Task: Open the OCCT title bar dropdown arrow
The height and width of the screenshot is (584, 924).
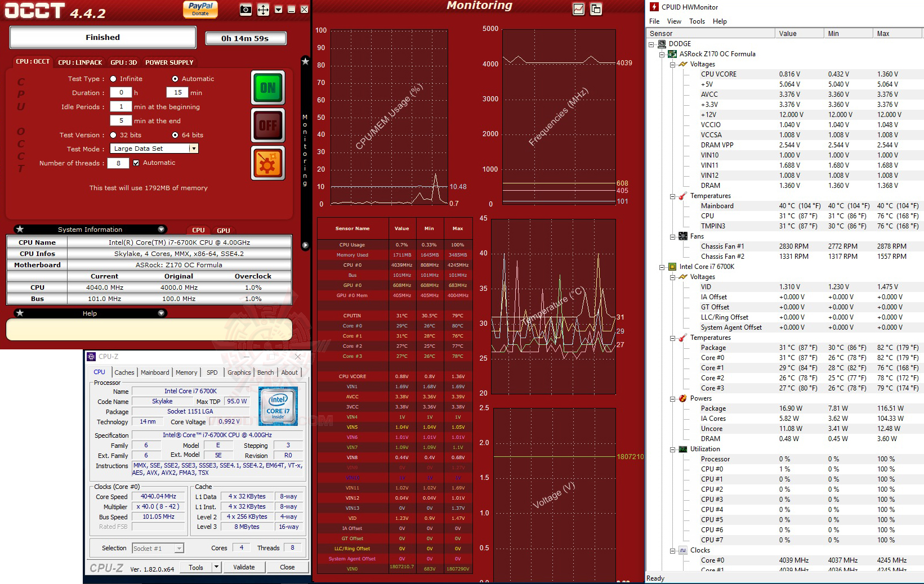Action: pyautogui.click(x=278, y=10)
